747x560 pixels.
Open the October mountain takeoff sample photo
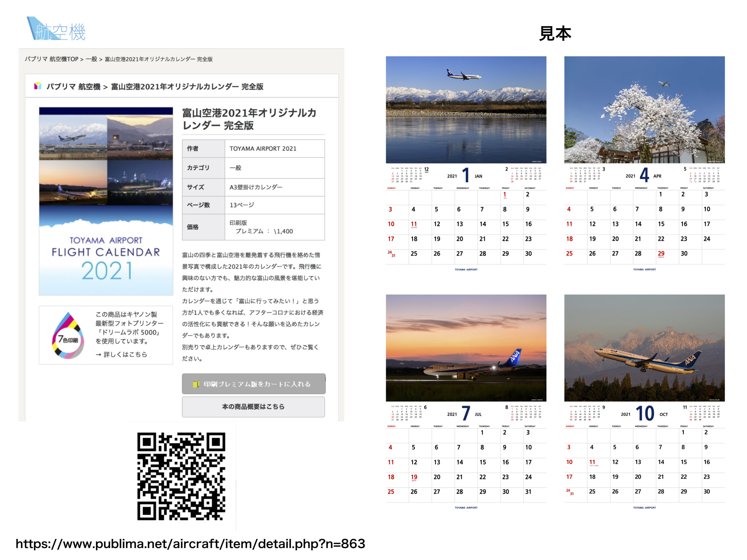click(x=644, y=348)
